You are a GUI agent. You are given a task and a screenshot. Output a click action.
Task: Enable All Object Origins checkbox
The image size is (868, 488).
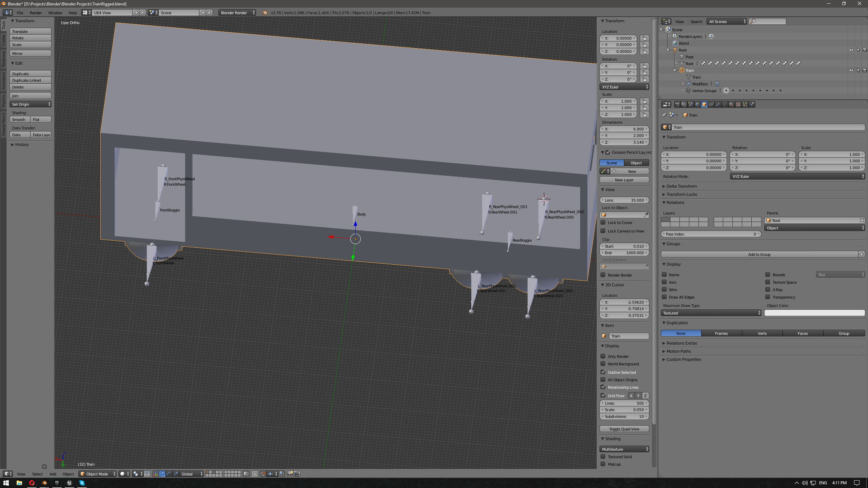[603, 380]
